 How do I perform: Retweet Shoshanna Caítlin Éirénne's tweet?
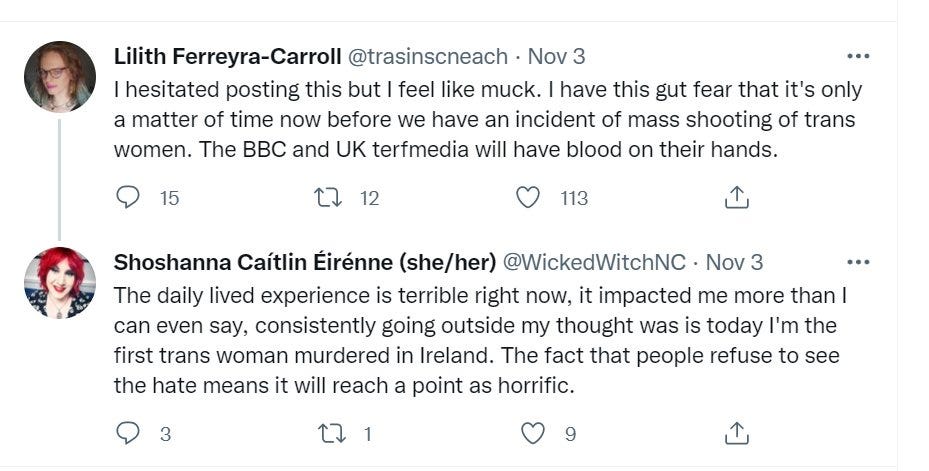pos(328,433)
